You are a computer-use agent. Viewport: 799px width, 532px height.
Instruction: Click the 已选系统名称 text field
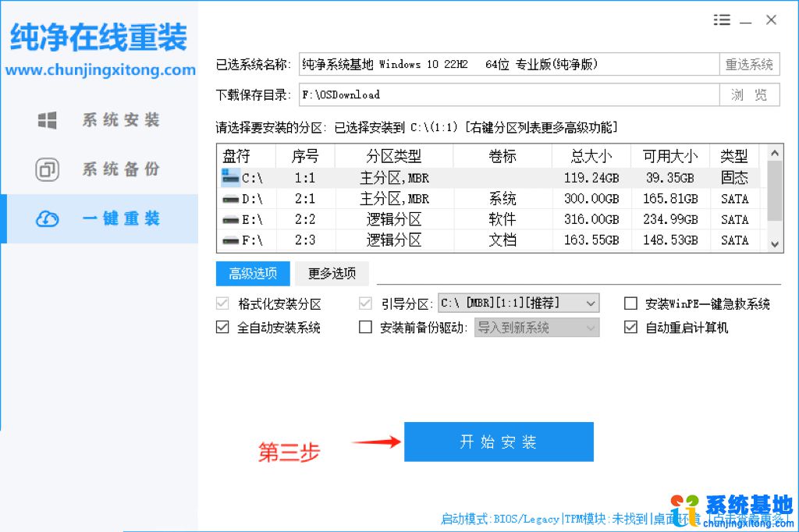click(x=509, y=64)
